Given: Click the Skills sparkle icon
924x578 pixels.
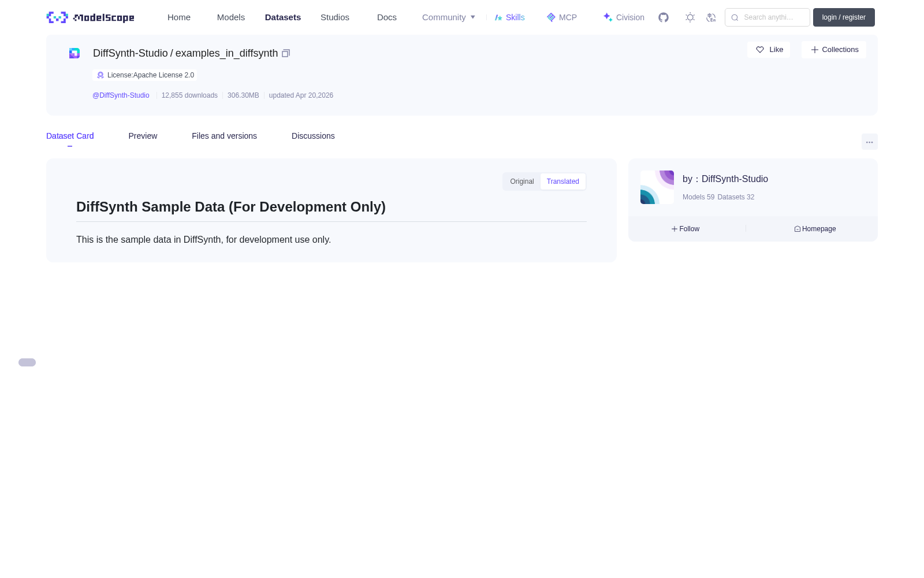Looking at the screenshot, I should (498, 17).
